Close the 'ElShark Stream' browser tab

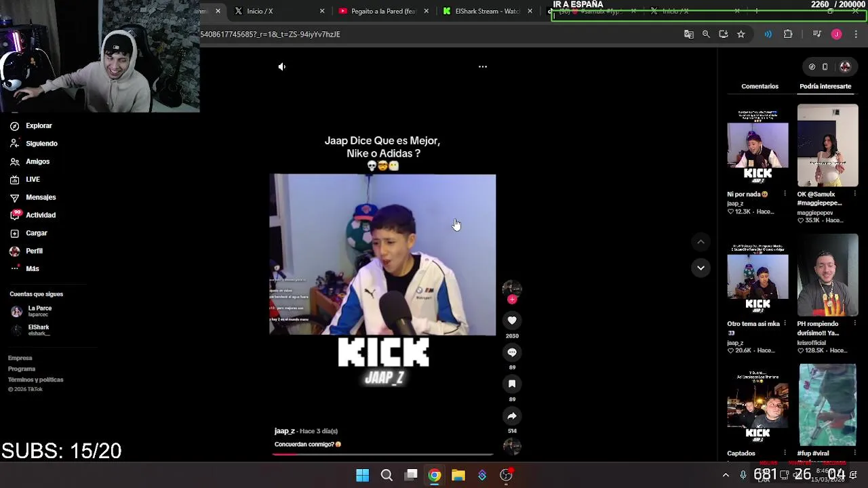pos(530,11)
